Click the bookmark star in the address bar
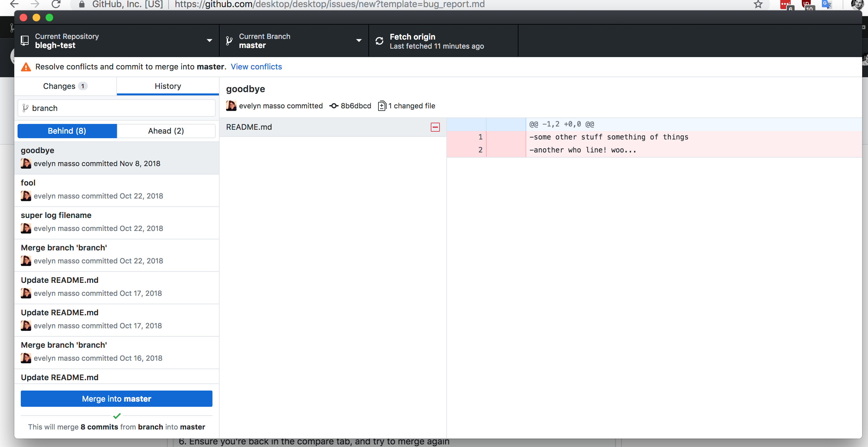 [x=758, y=4]
